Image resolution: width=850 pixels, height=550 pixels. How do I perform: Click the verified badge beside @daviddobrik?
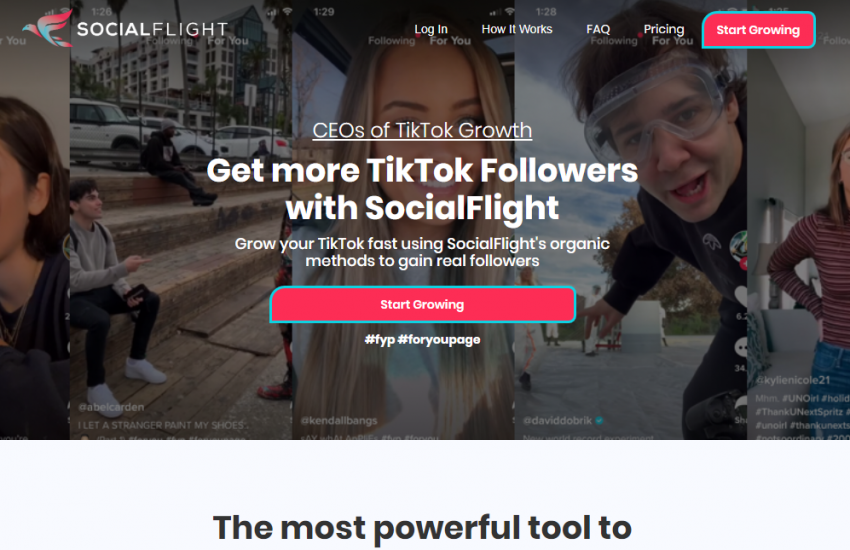pyautogui.click(x=599, y=420)
